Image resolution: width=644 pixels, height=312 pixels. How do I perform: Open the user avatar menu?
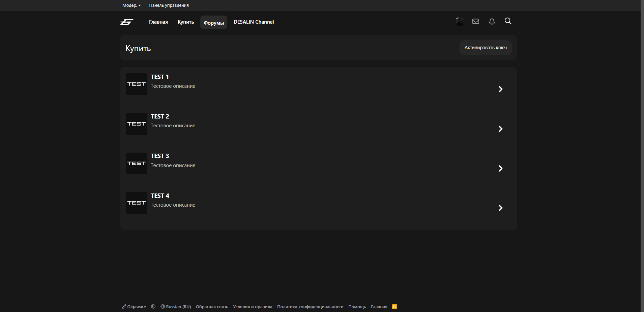pos(460,21)
